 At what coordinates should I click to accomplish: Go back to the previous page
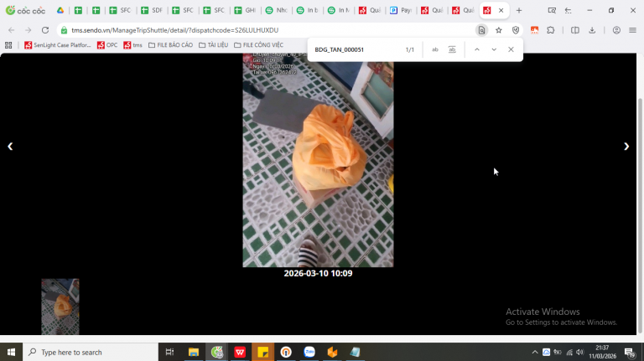point(12,30)
